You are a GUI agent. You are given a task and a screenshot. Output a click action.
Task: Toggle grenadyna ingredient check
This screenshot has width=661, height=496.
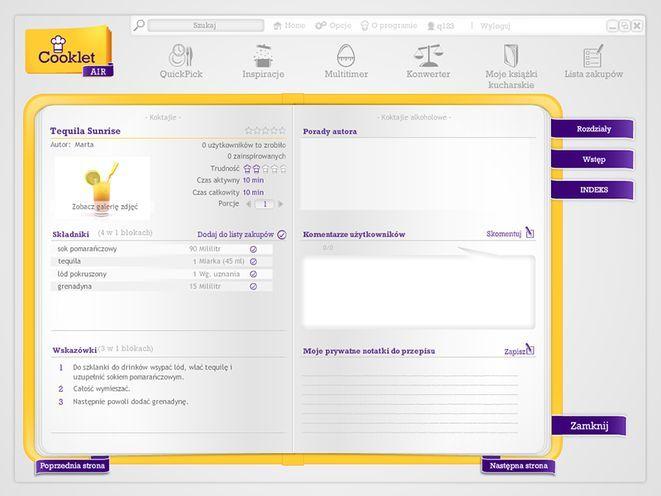click(x=253, y=287)
